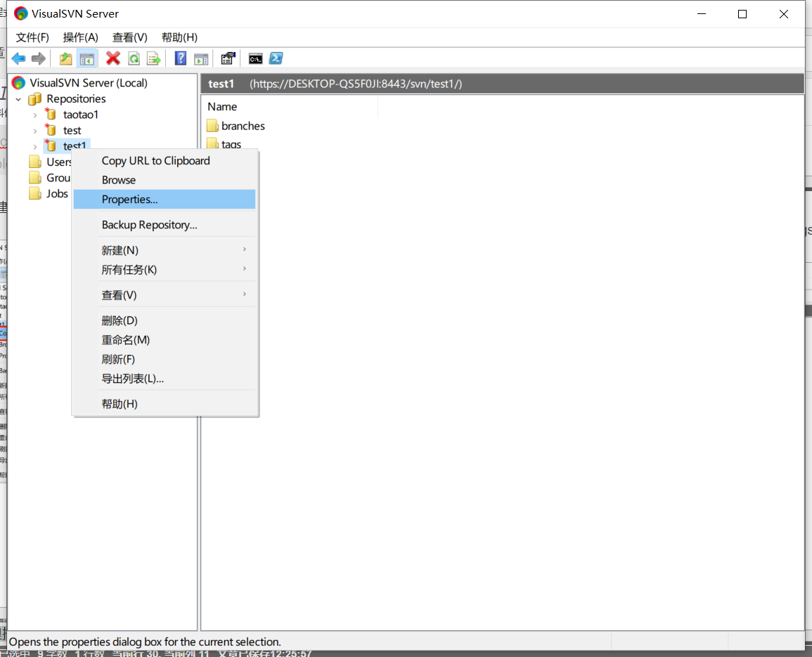
Task: Maximize the VisualSVN Server window
Action: (x=742, y=14)
